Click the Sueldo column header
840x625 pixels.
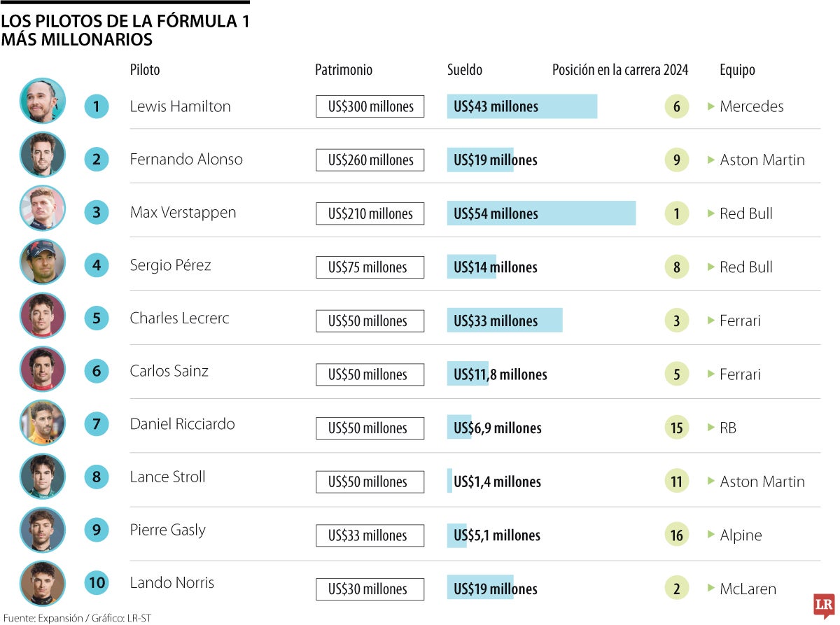pos(465,70)
